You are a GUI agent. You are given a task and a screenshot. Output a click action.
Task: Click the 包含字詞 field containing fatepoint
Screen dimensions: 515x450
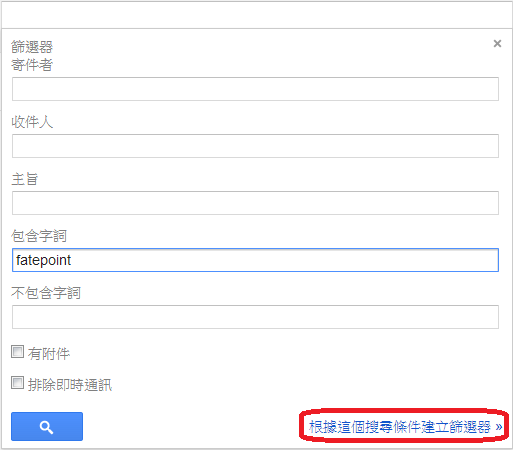255,260
